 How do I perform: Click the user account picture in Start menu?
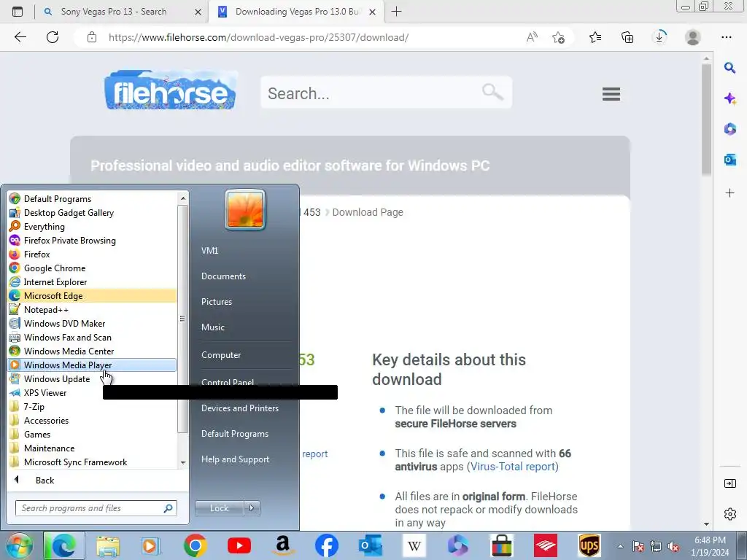[x=245, y=210]
